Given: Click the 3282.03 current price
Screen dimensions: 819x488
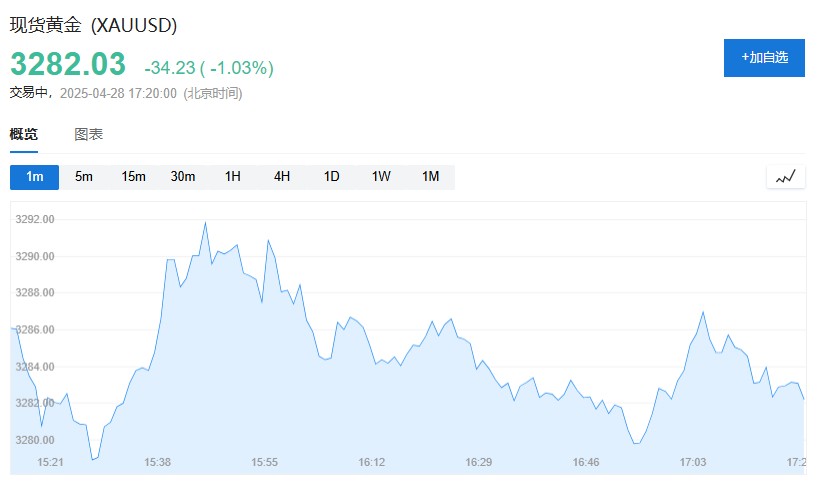Looking at the screenshot, I should click(69, 64).
